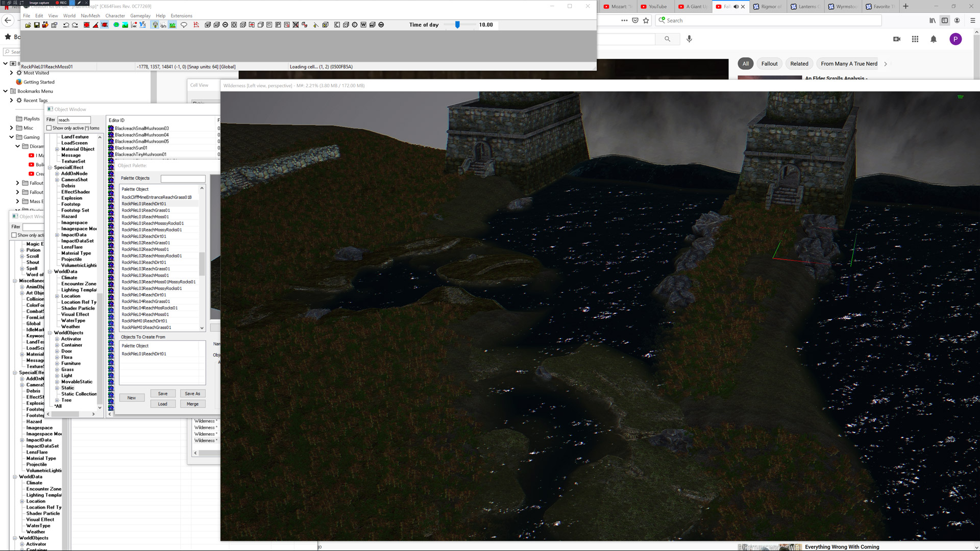Viewport: 980px width, 551px height.
Task: Click the speech bubble dialogue icon
Action: (x=184, y=25)
